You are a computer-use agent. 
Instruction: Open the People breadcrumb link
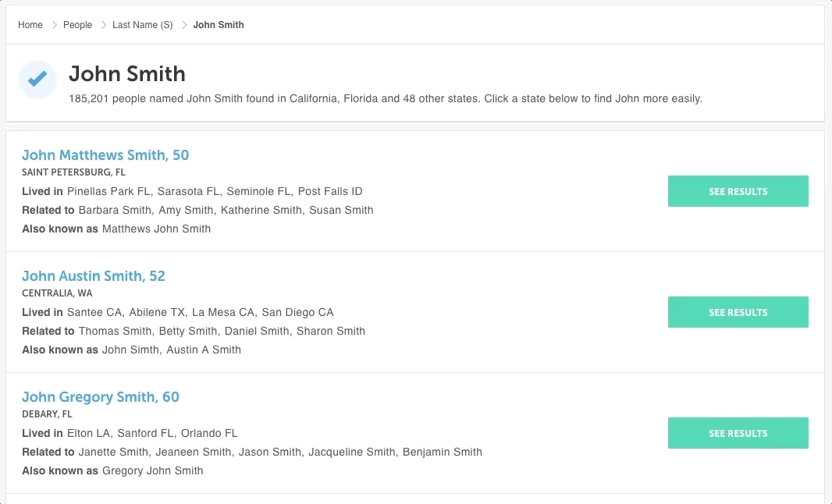pyautogui.click(x=77, y=25)
